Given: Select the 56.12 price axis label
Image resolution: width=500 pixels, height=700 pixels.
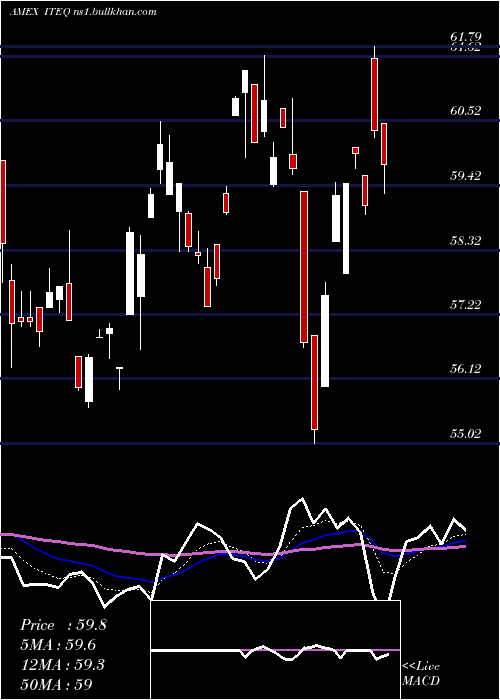Looking at the screenshot, I should pos(466,368).
